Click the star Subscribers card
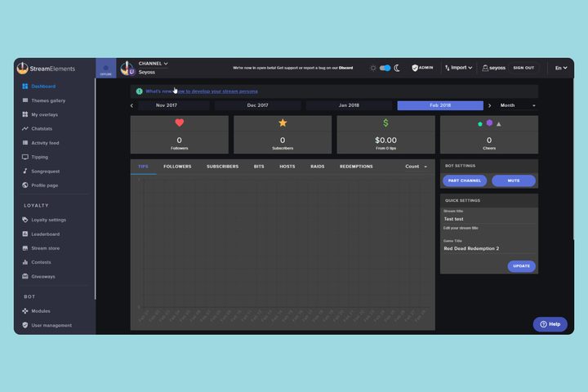This screenshot has width=588, height=392. (283, 135)
